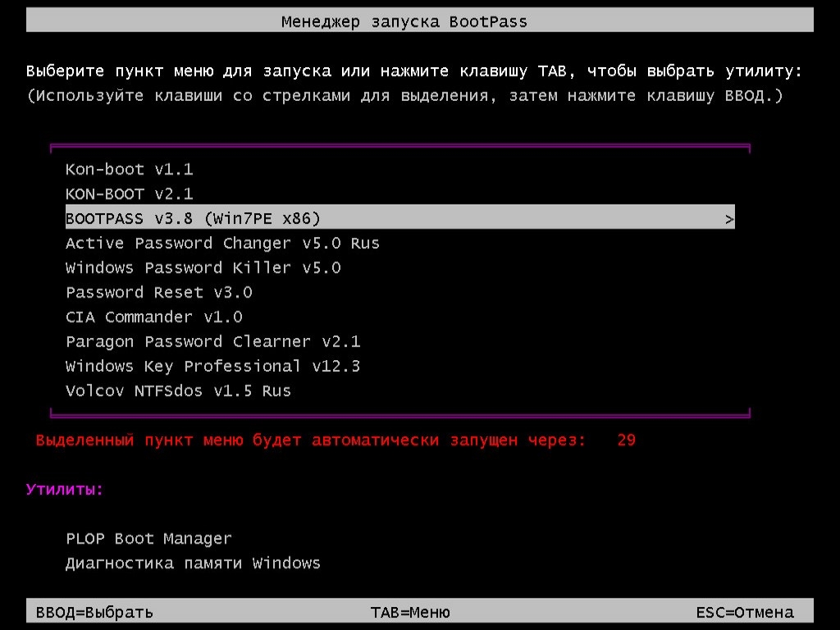
Task: Click the Утилиты: section heading
Action: coord(65,490)
